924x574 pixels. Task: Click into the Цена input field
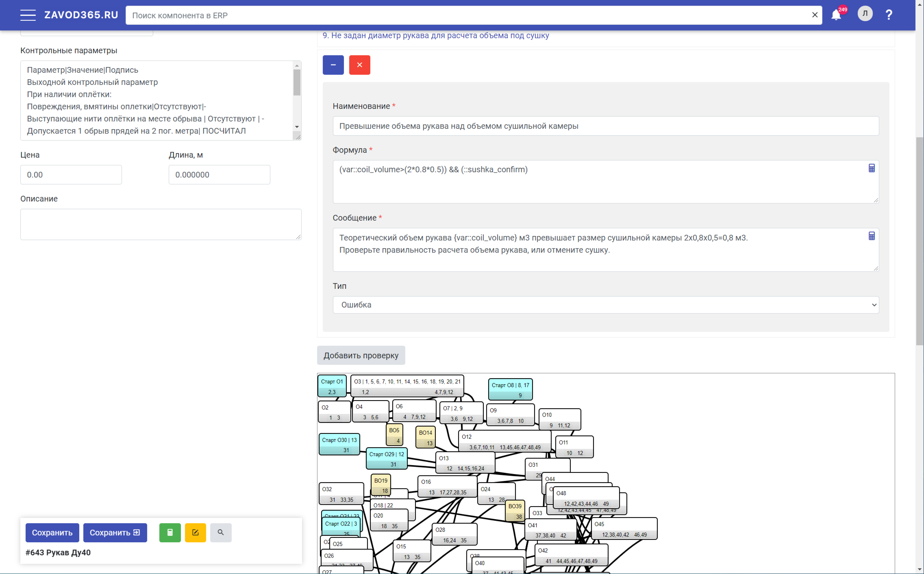[71, 175]
